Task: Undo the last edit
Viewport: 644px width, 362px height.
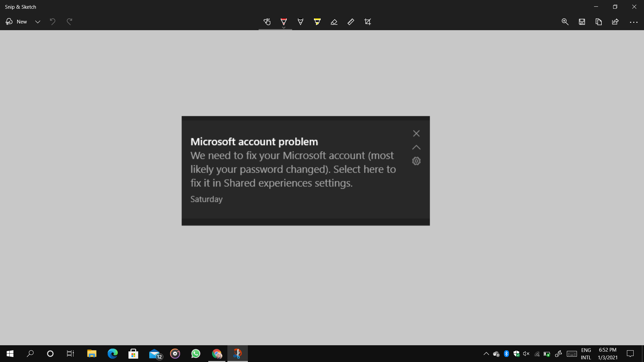Action: [53, 22]
